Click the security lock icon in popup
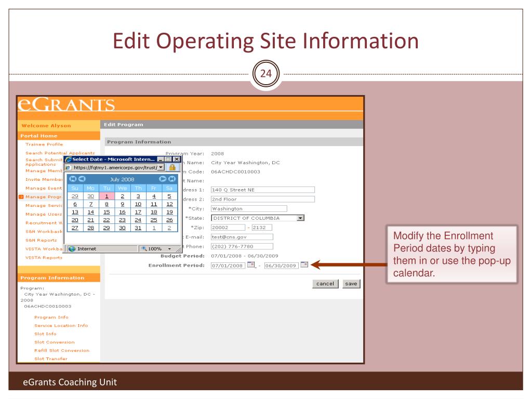The image size is (532, 399). (172, 167)
